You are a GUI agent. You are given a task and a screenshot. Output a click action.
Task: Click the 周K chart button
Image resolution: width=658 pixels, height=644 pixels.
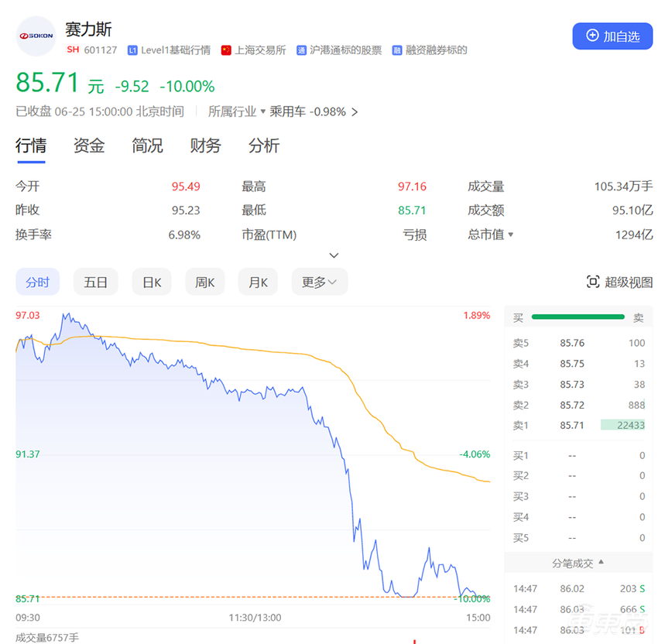204,282
